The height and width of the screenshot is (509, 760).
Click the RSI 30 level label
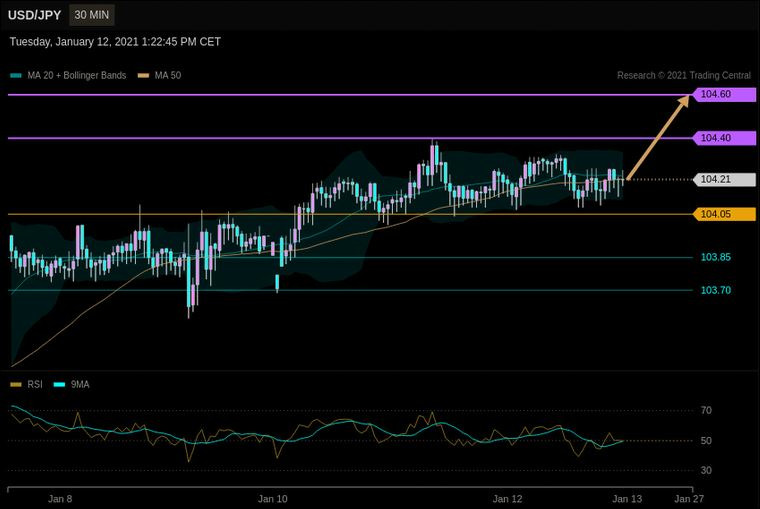706,470
